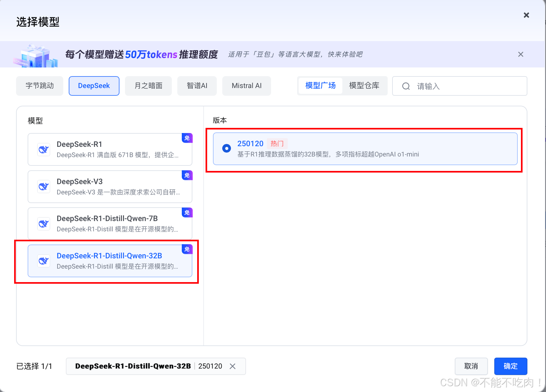The image size is (546, 392).
Task: Choose the DeepSeek-R1-Distill-Qwen-7B model card
Action: coord(110,224)
